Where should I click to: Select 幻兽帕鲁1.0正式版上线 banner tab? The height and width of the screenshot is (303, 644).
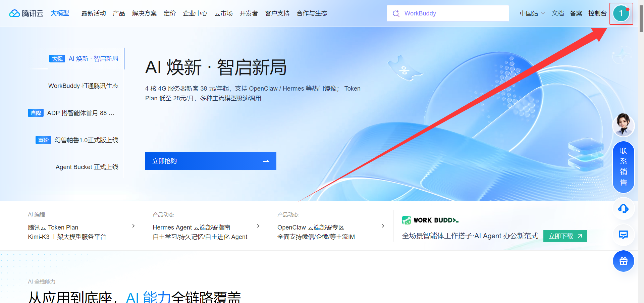tap(87, 140)
